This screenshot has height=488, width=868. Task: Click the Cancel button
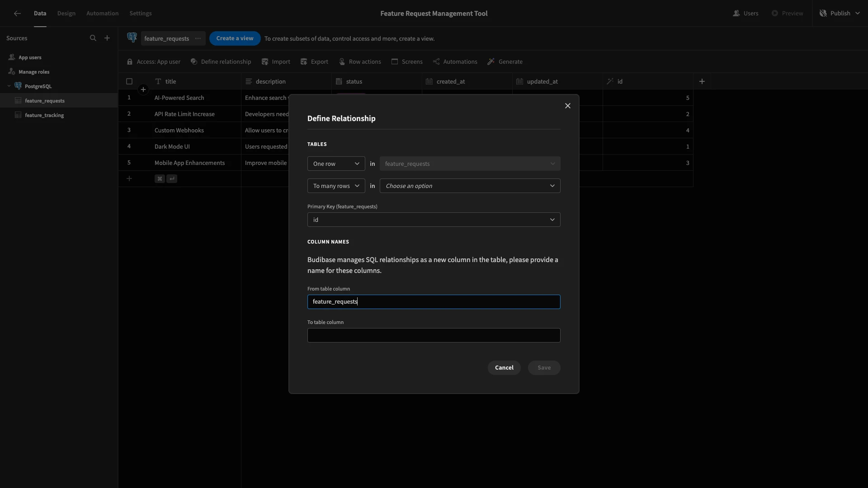tap(504, 367)
